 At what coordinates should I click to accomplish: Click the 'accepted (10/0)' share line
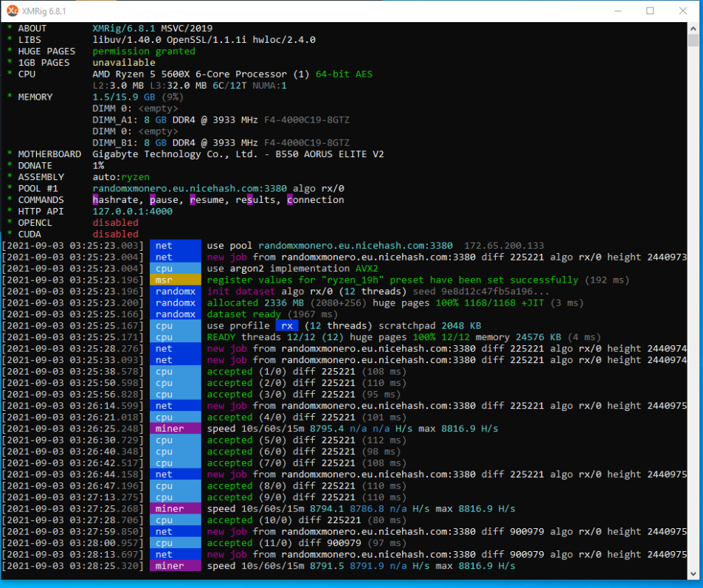(307, 520)
